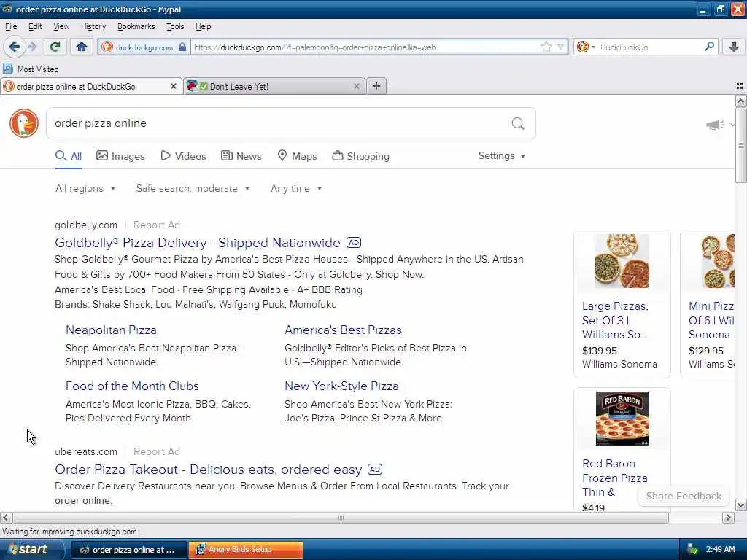Open the View menu
This screenshot has width=747, height=560.
(x=61, y=27)
